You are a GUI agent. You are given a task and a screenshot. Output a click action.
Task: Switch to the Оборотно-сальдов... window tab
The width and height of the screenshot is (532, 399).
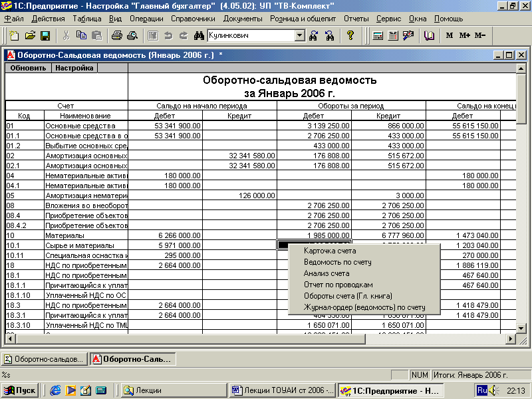coord(44,359)
